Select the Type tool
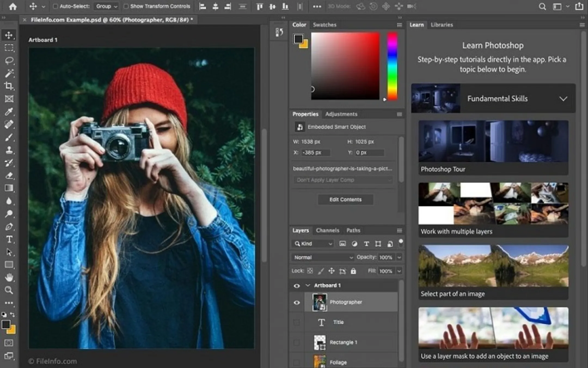Image resolution: width=588 pixels, height=368 pixels. tap(9, 239)
